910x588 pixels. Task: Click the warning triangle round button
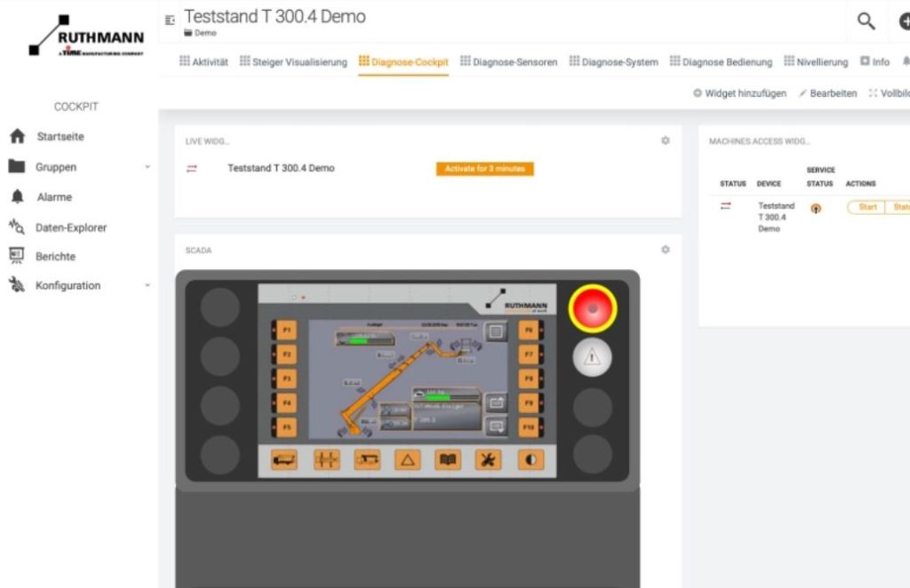(592, 357)
